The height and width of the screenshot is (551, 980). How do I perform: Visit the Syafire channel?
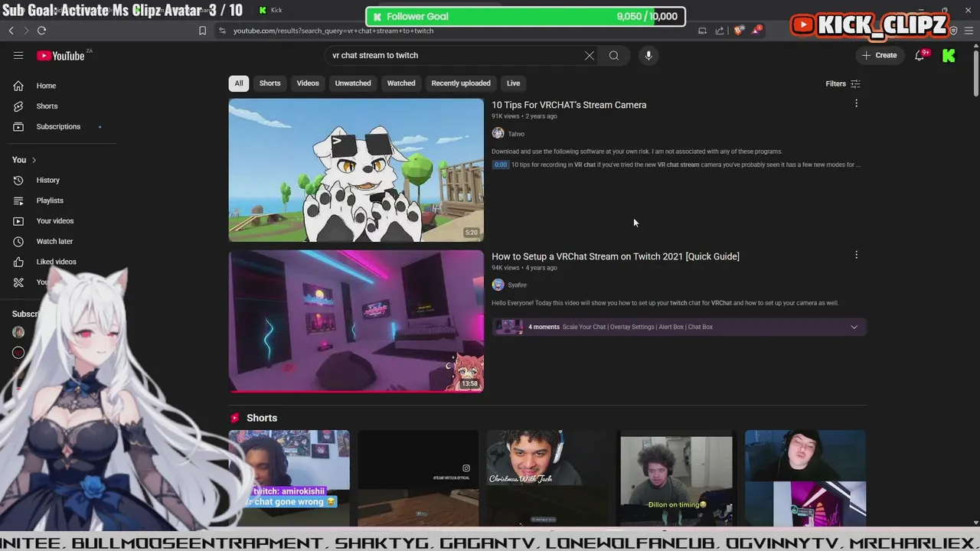coord(517,285)
